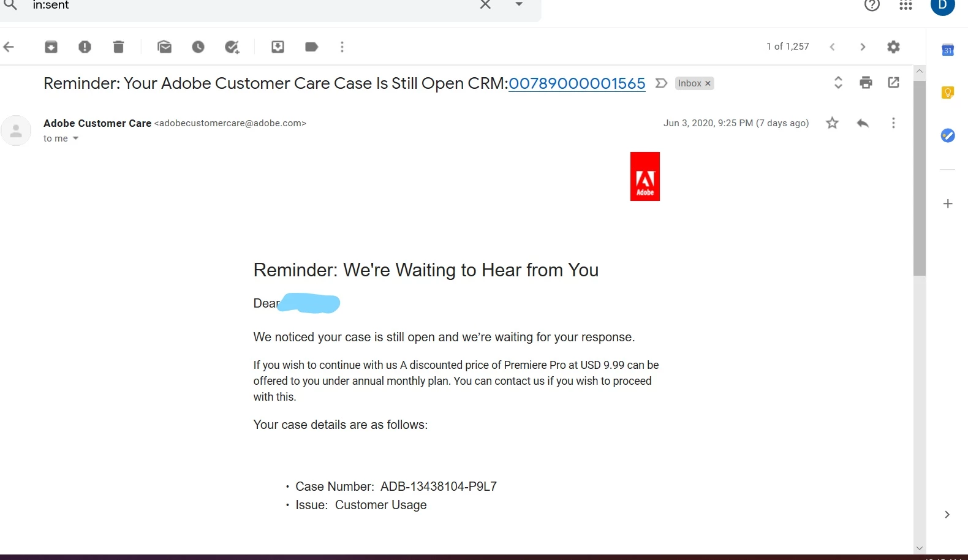The image size is (968, 560).
Task: Get add-ons with plus icon
Action: (x=948, y=203)
